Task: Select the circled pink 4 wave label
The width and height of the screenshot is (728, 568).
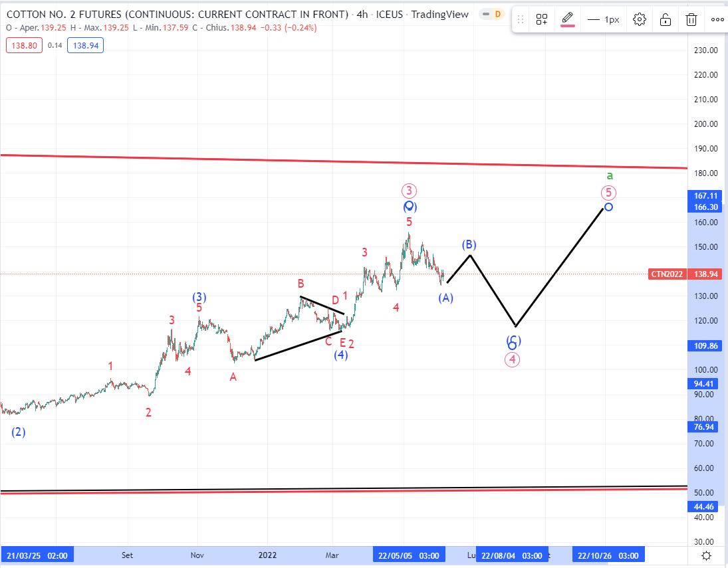Action: pos(512,359)
